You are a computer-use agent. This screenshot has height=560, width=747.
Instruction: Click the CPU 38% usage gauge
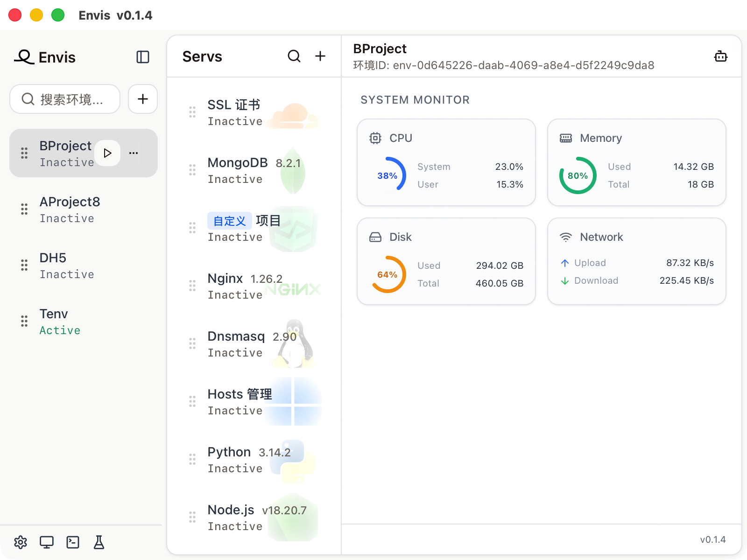388,175
